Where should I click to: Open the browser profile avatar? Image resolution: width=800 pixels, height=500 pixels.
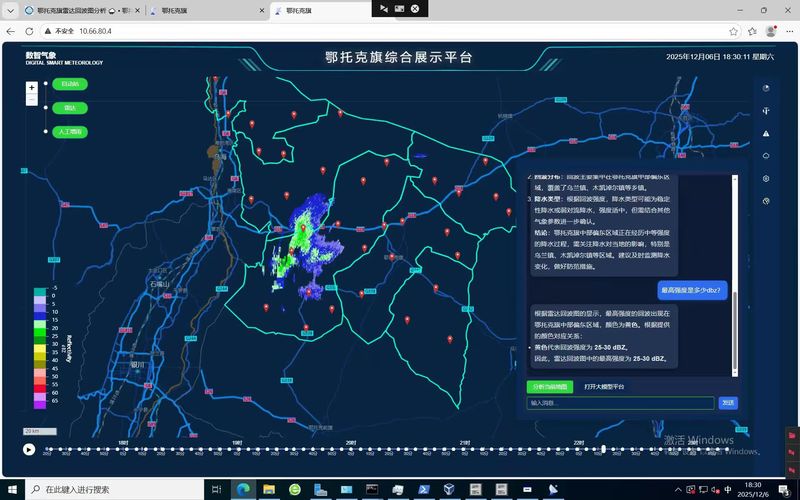(x=771, y=31)
